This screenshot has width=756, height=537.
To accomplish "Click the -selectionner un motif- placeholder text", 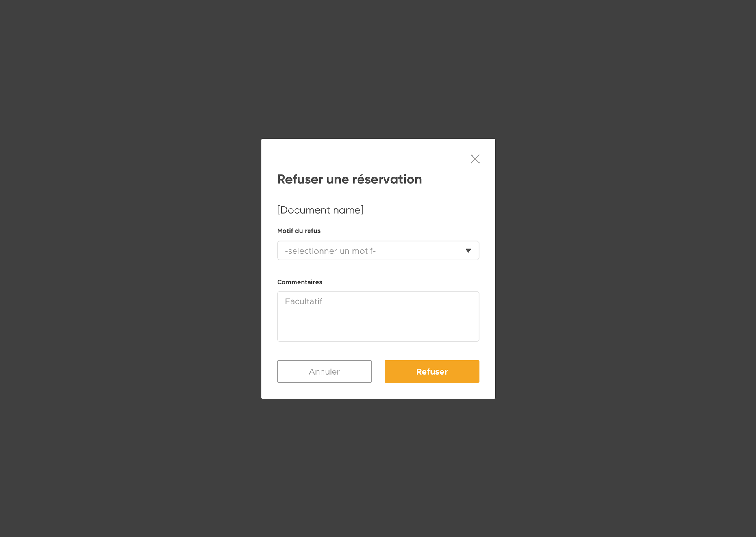I will point(330,251).
